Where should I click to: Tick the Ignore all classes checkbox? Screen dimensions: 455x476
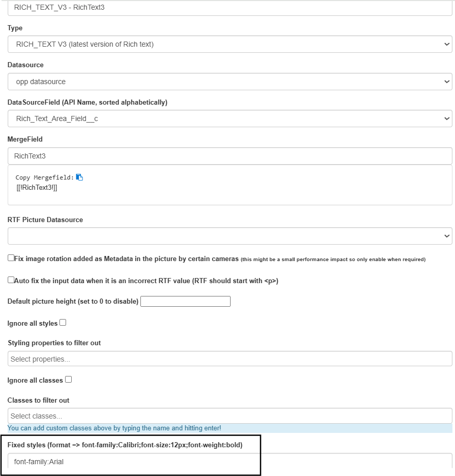tap(68, 380)
